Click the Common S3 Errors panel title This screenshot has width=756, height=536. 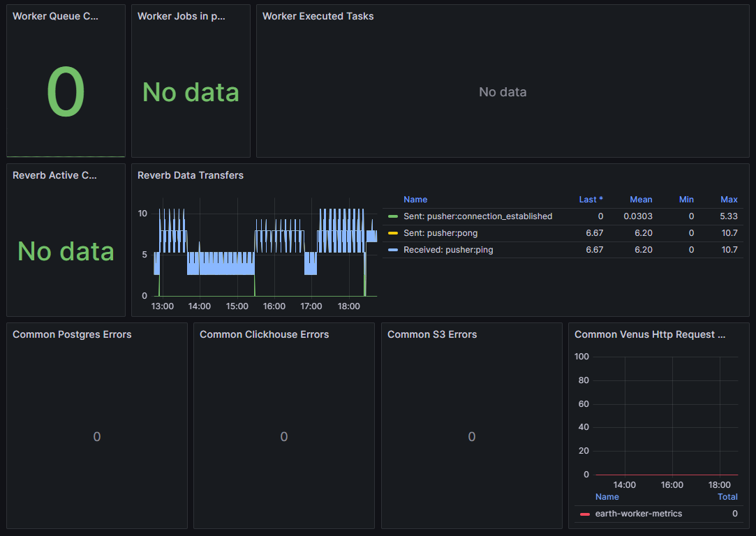(431, 334)
